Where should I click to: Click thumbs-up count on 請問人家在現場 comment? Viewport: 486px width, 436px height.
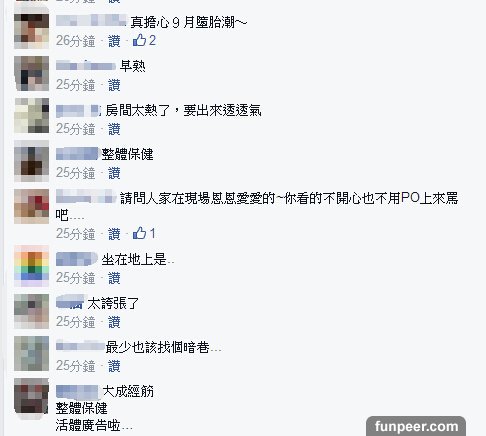coord(144,233)
